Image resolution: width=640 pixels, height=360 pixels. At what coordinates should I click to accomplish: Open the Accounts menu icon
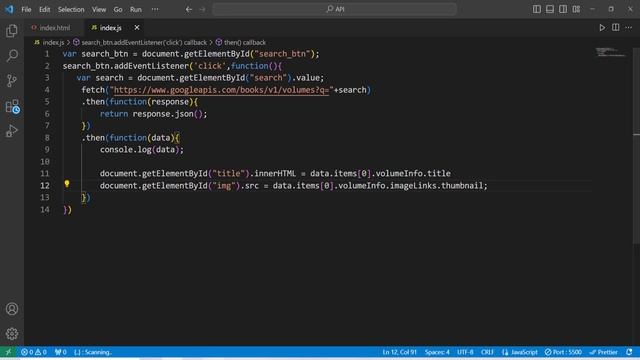12,309
